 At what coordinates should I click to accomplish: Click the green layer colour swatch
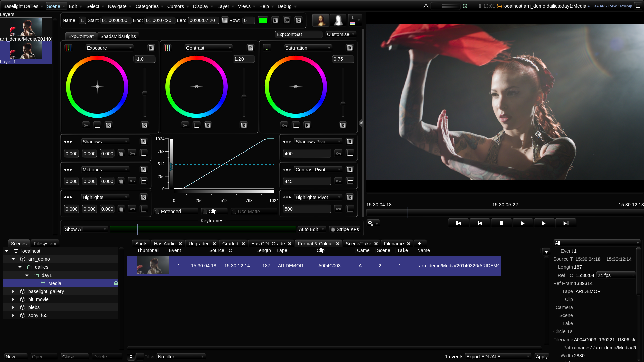263,20
